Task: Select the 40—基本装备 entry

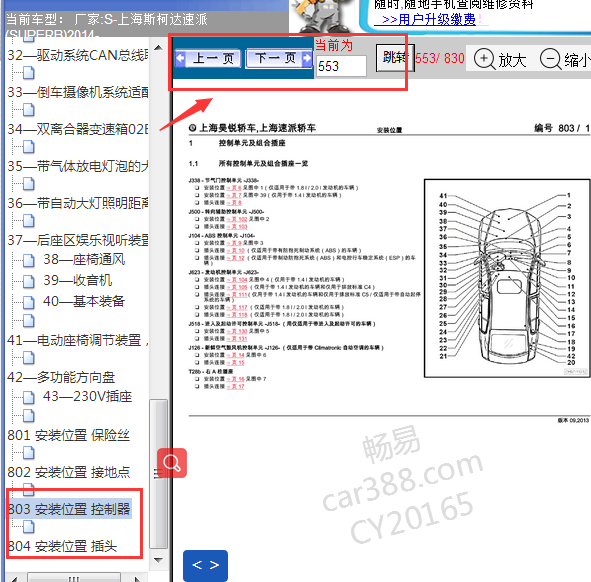Action: (84, 302)
